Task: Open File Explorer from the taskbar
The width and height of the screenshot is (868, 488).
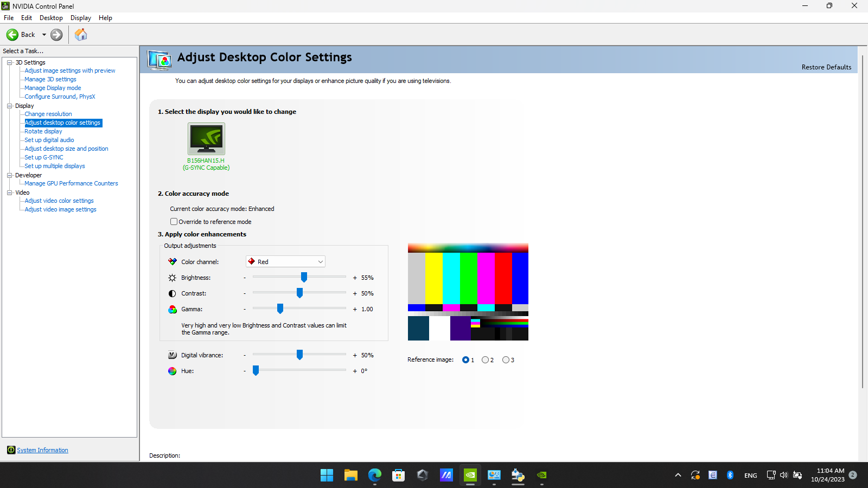Action: coord(351,476)
